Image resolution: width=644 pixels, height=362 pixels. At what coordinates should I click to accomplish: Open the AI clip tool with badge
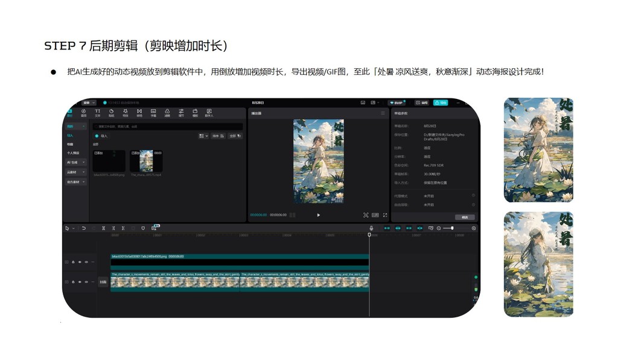tap(155, 227)
